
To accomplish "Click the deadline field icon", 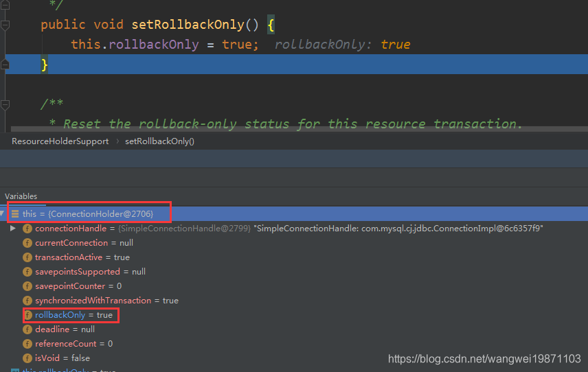I will click(x=27, y=329).
